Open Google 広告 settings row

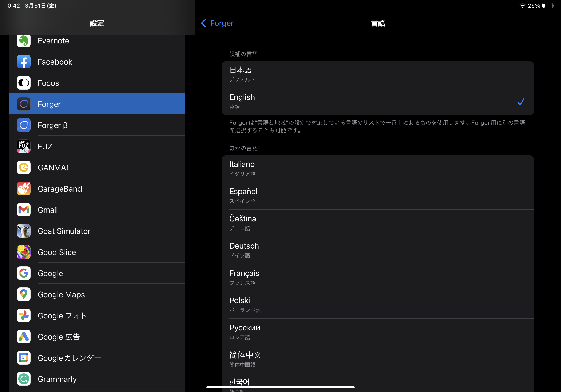point(97,337)
